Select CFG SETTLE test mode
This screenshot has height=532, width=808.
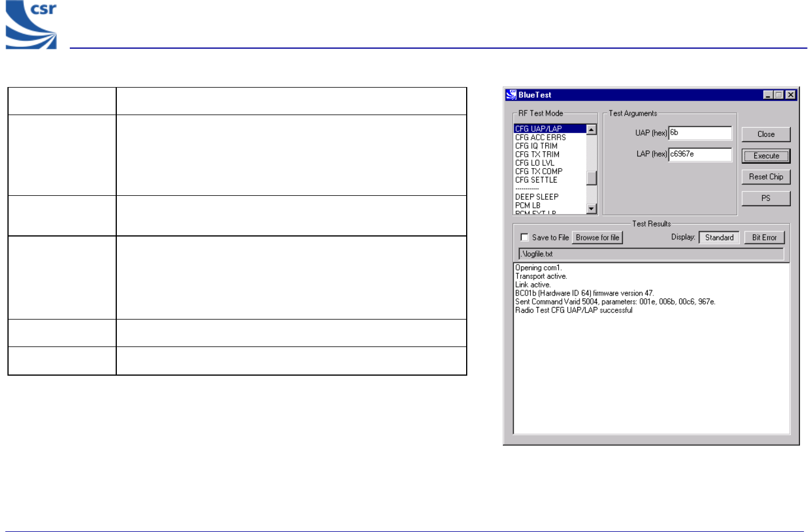click(x=550, y=180)
